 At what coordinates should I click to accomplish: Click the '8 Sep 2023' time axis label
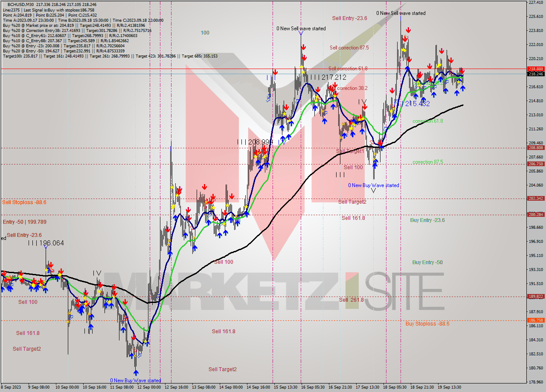[12, 388]
